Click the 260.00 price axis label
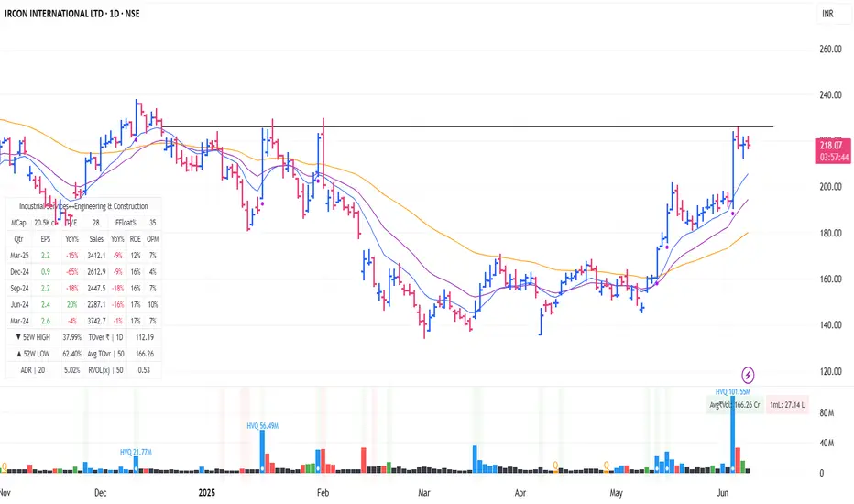Viewport: 854px width, 504px height. 830,49
